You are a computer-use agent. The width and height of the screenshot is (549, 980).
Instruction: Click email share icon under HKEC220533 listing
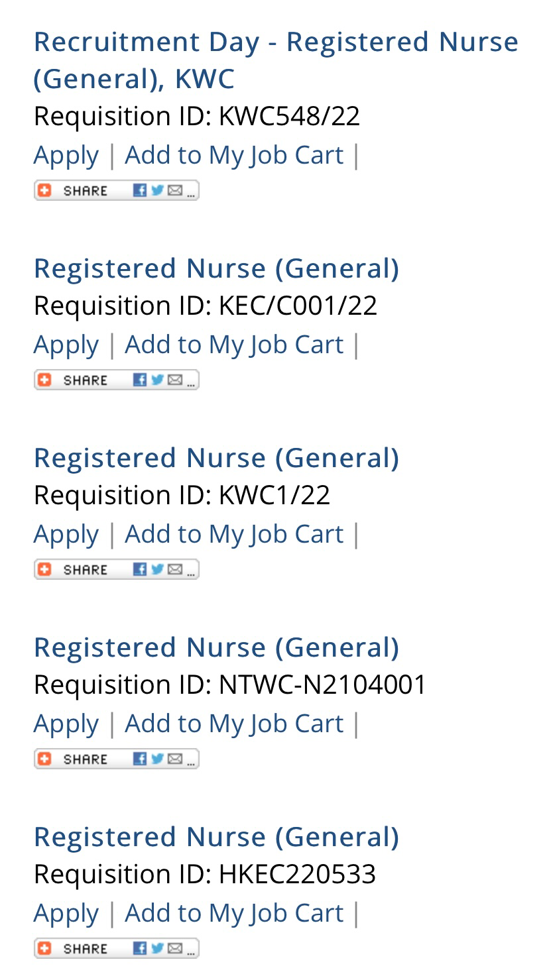tap(174, 949)
